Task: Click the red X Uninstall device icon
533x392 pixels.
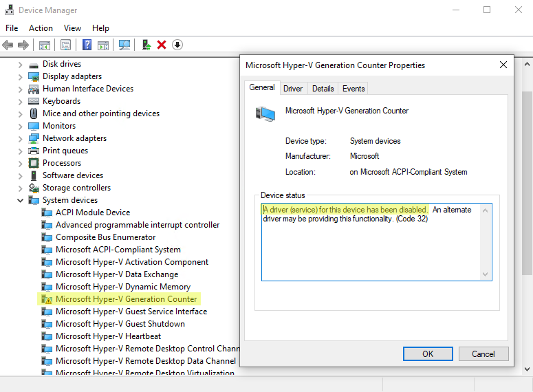Action: (x=162, y=45)
